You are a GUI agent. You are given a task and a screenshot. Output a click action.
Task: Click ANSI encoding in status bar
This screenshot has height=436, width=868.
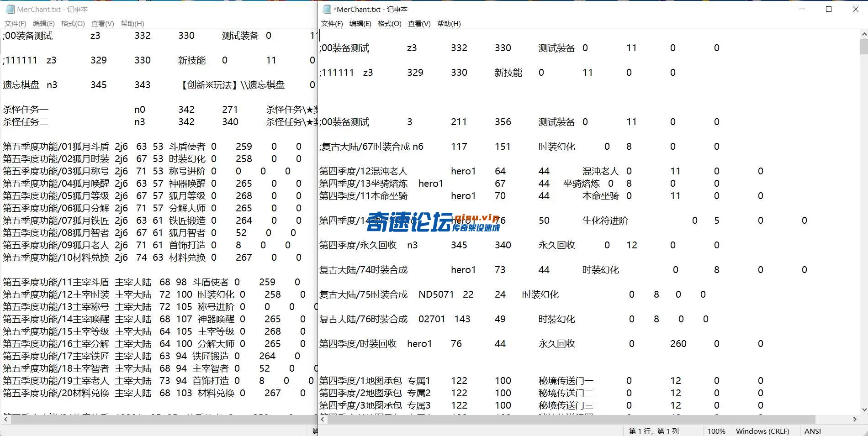(813, 431)
